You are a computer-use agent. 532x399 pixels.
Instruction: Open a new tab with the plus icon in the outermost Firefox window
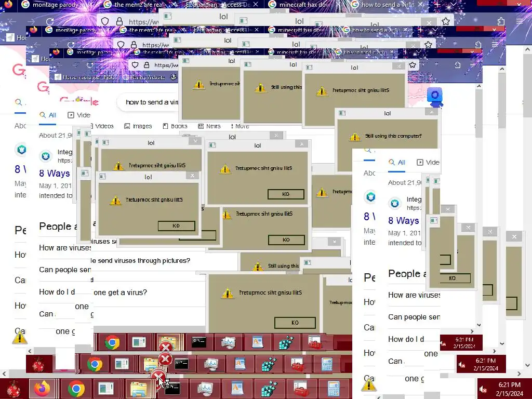[437, 4]
